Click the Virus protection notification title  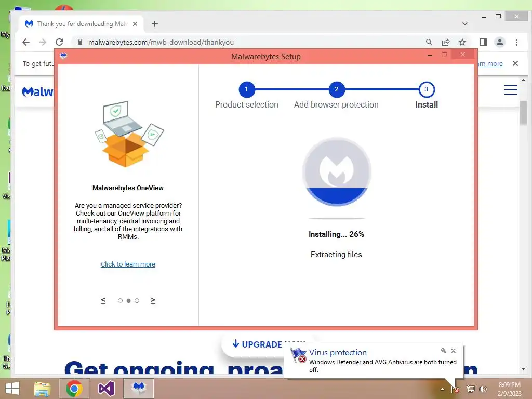click(x=338, y=353)
